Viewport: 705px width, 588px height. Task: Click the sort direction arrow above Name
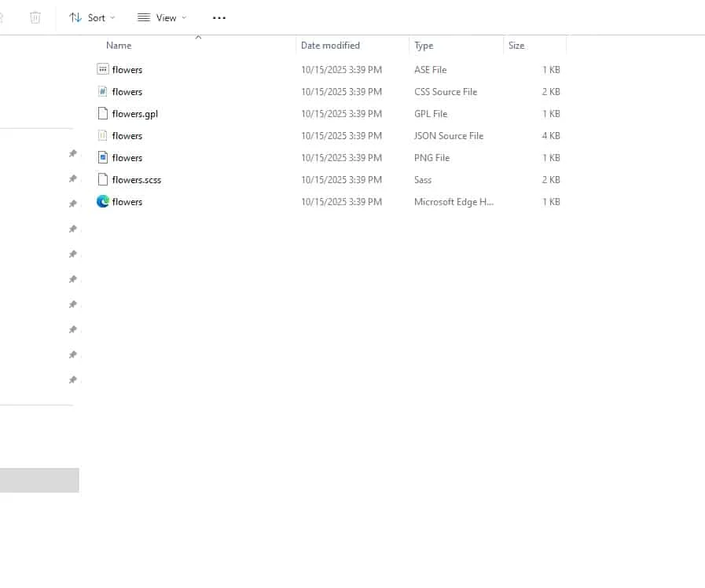tap(198, 37)
